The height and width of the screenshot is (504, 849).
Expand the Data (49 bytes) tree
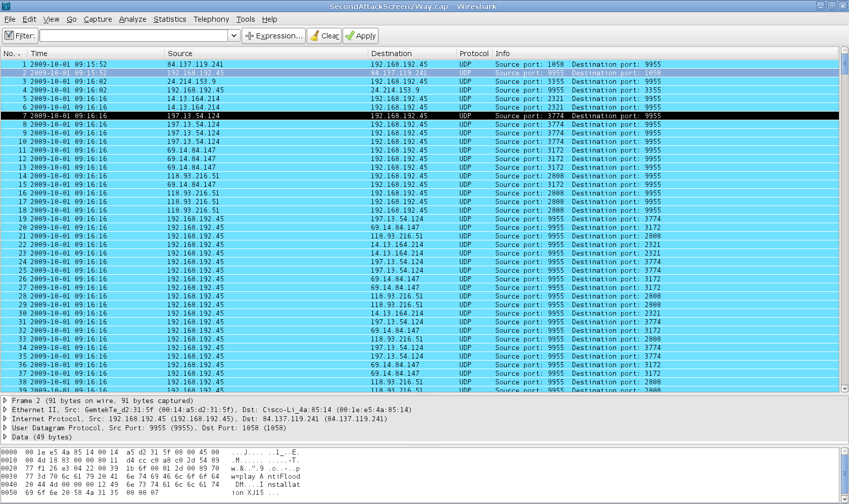5,437
